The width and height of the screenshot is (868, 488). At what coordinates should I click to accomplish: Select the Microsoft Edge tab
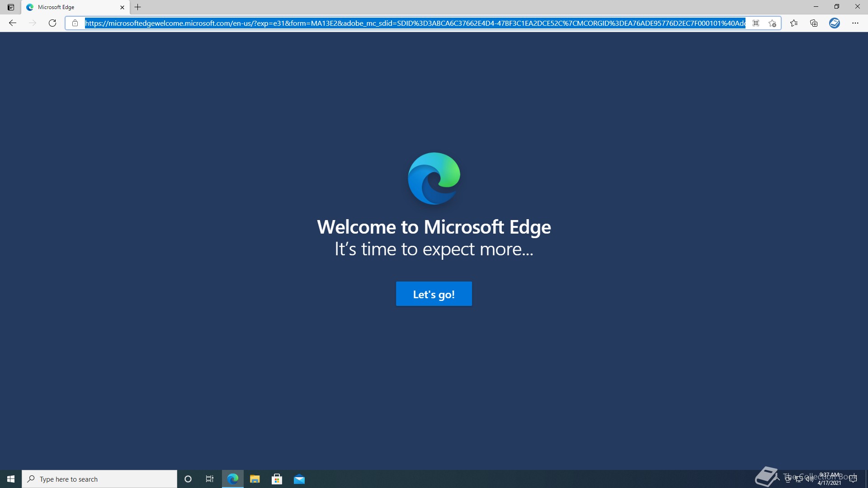pyautogui.click(x=75, y=7)
